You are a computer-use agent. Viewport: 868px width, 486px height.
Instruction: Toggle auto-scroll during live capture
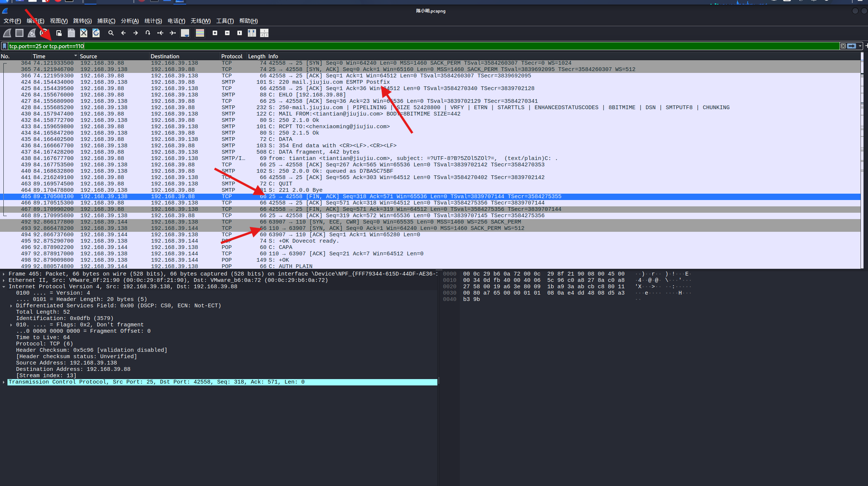point(185,33)
